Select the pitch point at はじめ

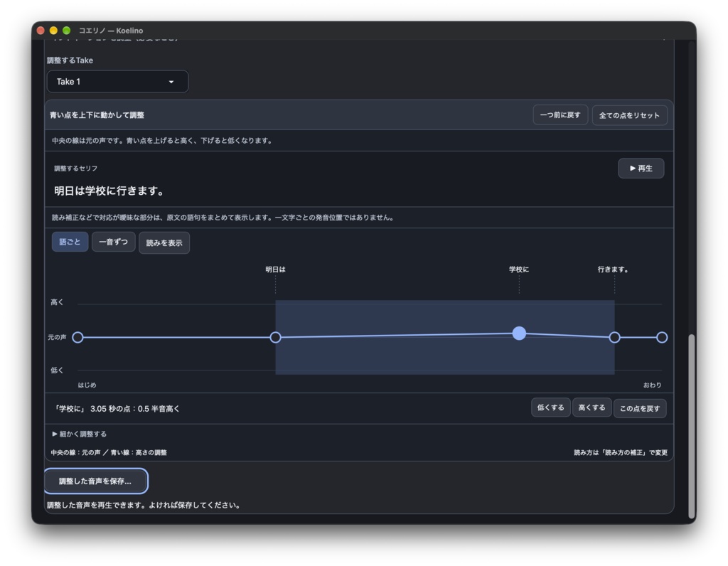78,337
